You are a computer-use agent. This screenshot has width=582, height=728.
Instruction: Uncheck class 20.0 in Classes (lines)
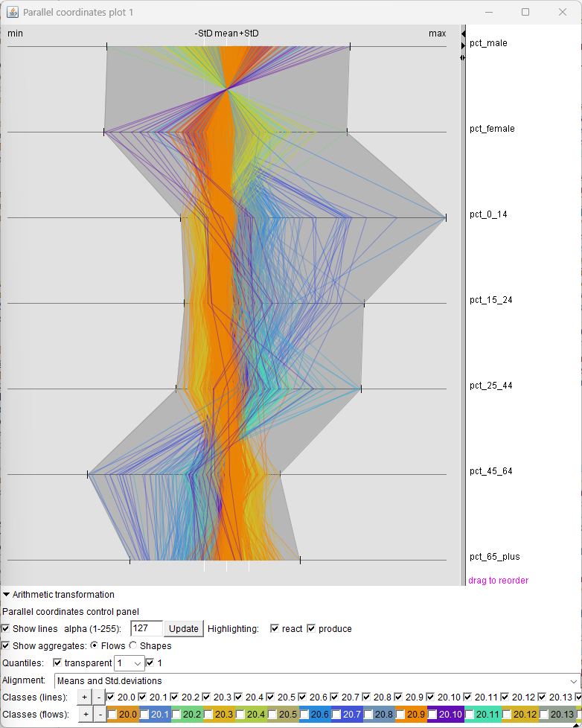[x=110, y=697]
